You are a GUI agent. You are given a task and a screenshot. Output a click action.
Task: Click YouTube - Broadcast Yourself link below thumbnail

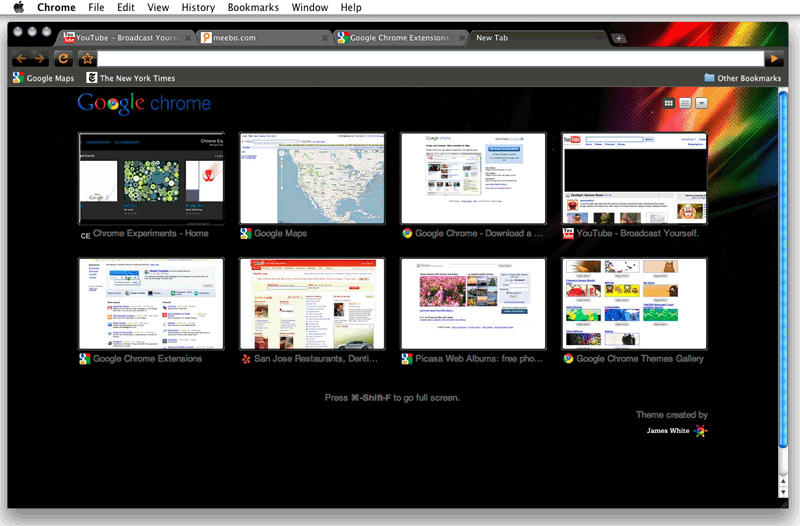[x=637, y=233]
